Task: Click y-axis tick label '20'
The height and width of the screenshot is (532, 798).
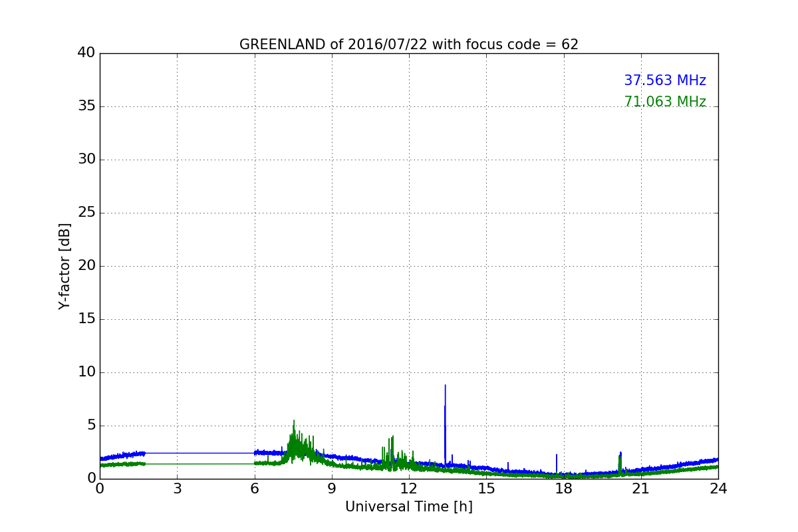Action: tap(86, 266)
